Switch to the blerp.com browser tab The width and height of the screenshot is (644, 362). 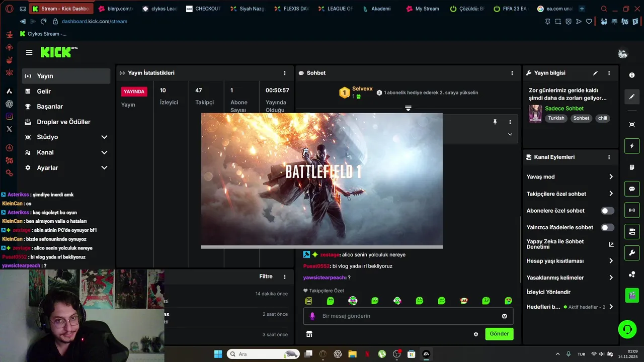(x=115, y=9)
